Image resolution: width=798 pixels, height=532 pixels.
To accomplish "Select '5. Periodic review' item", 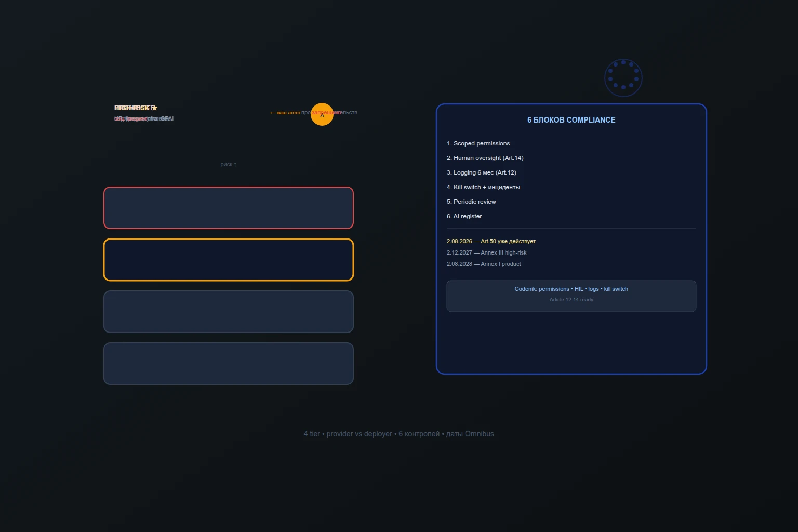I will pyautogui.click(x=471, y=202).
